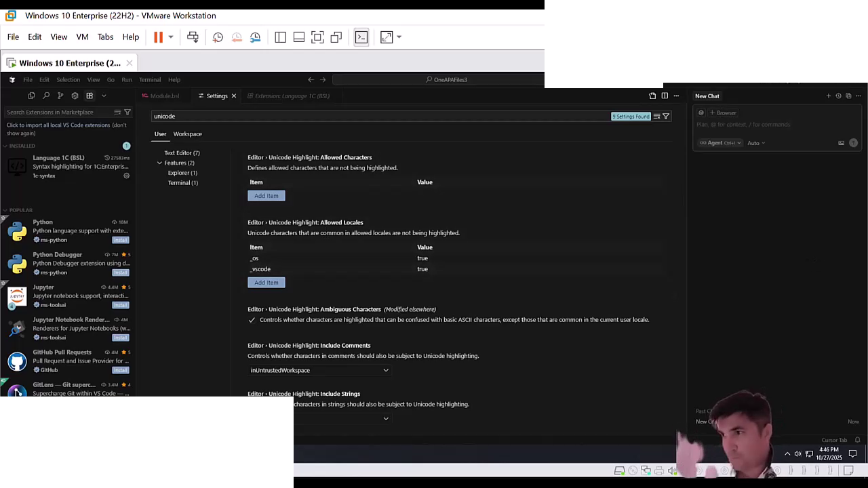Viewport: 868px width, 488px height.
Task: Show chat history in the chat panel
Action: tap(838, 96)
